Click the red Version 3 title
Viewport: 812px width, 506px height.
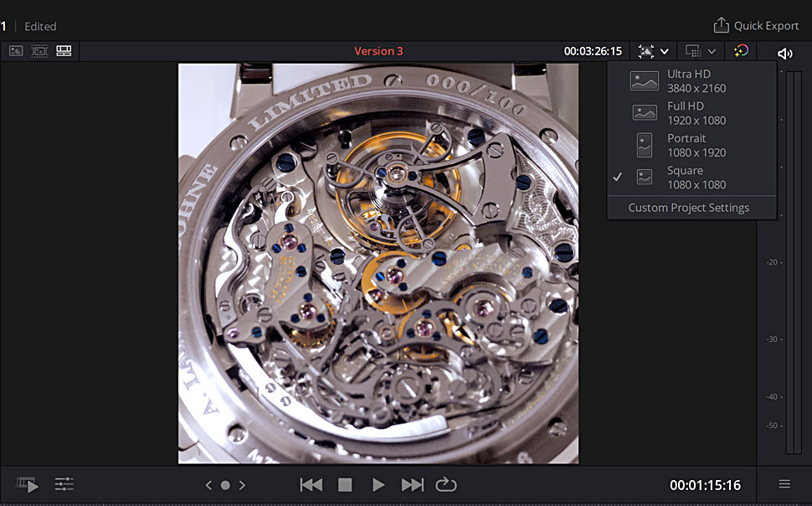378,51
